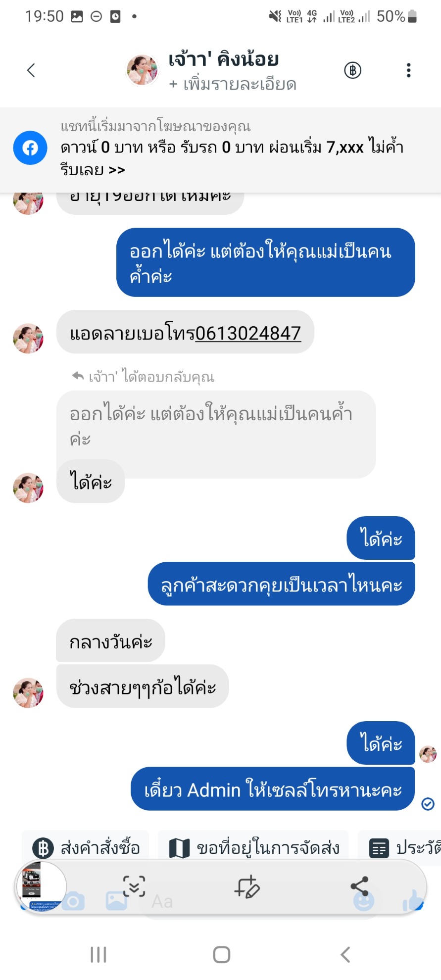Image resolution: width=441 pixels, height=980 pixels.
Task: Tap the ส่งคำสั่งซื้อ quick action
Action: pyautogui.click(x=86, y=848)
